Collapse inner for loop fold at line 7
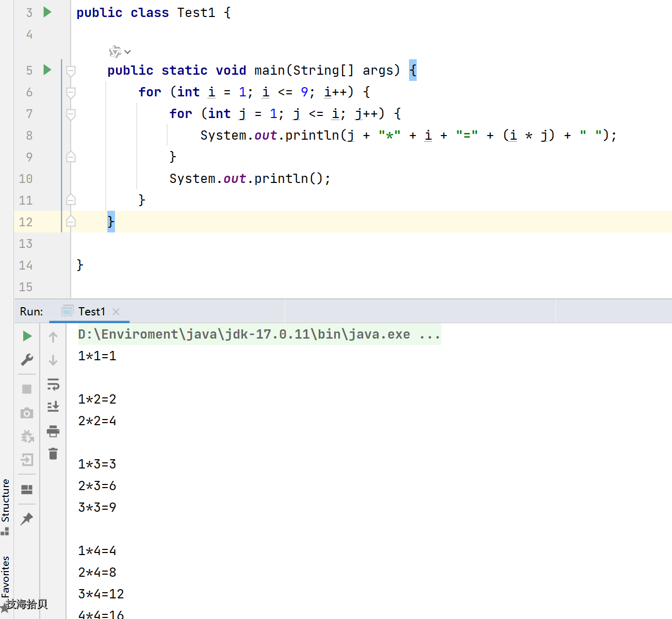This screenshot has height=619, width=672. point(71,114)
